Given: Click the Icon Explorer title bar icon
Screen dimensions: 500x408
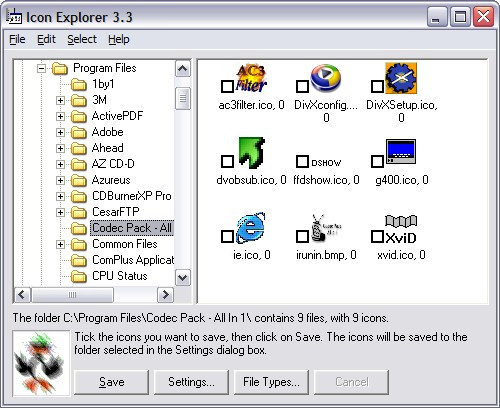Looking at the screenshot, I should tap(14, 17).
